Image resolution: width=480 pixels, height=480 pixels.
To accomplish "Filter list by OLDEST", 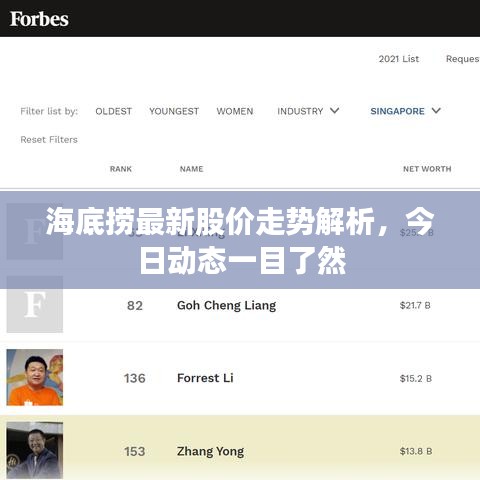I will pos(113,111).
